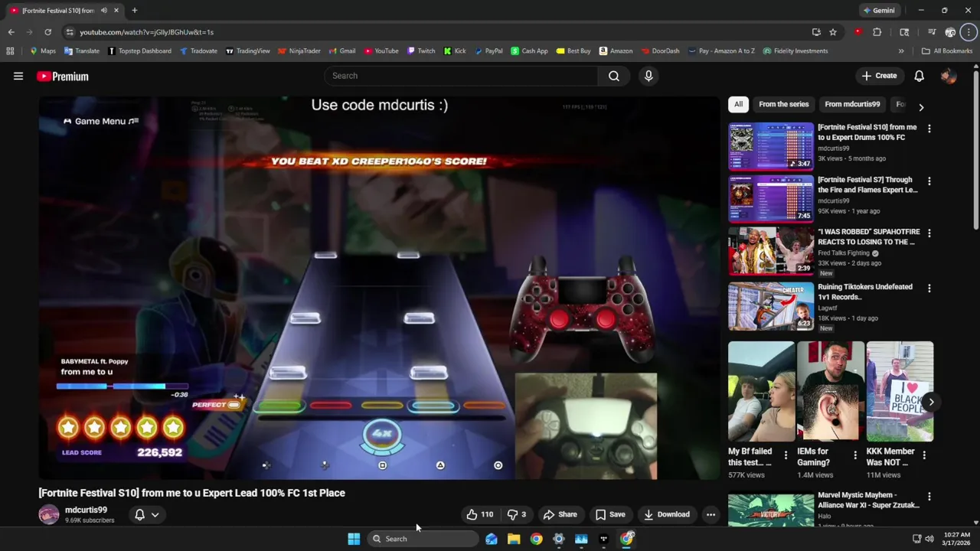Open Chrome three-dot menu

point(969,32)
